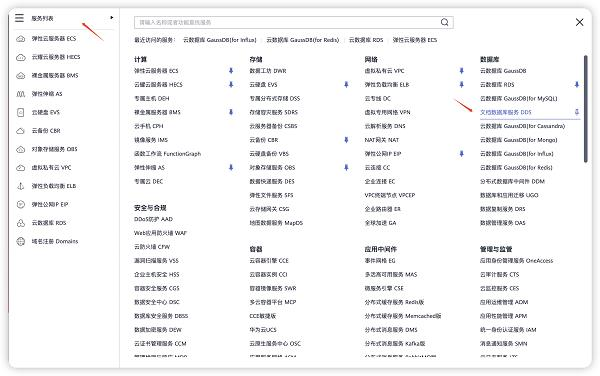The height and width of the screenshot is (376, 600).
Task: Select 服务列表 header in the sidebar
Action: pyautogui.click(x=42, y=18)
